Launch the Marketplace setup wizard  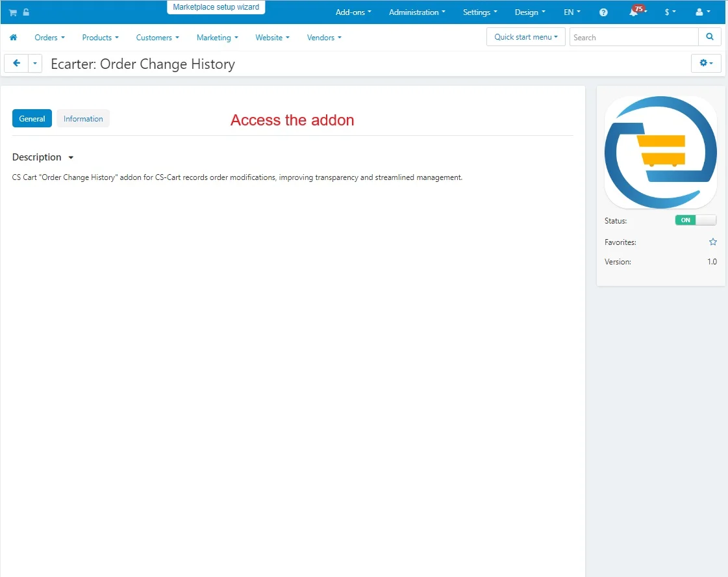tap(216, 7)
